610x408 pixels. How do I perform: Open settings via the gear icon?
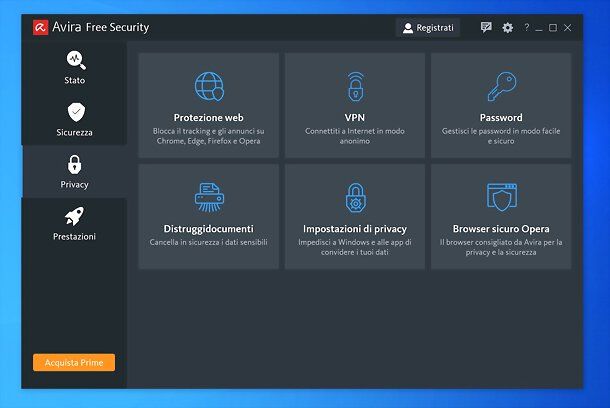(x=507, y=28)
